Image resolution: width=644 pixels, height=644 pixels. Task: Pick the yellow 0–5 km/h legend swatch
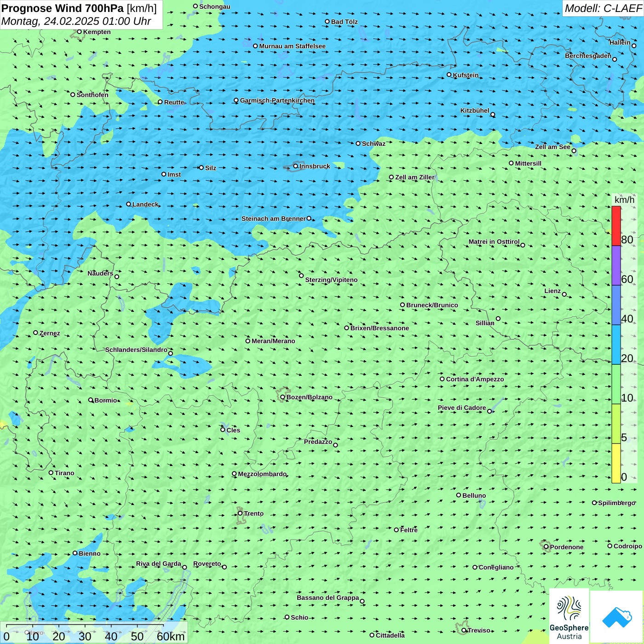click(x=616, y=463)
